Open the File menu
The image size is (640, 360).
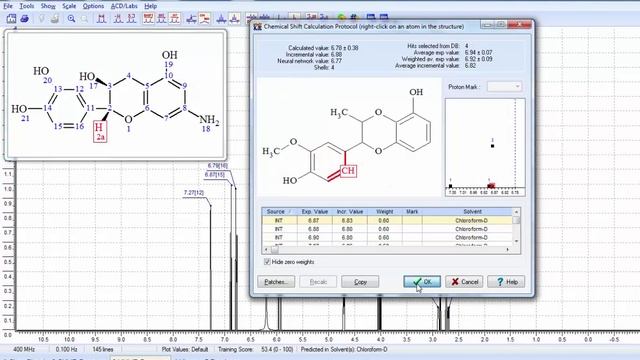[8, 6]
